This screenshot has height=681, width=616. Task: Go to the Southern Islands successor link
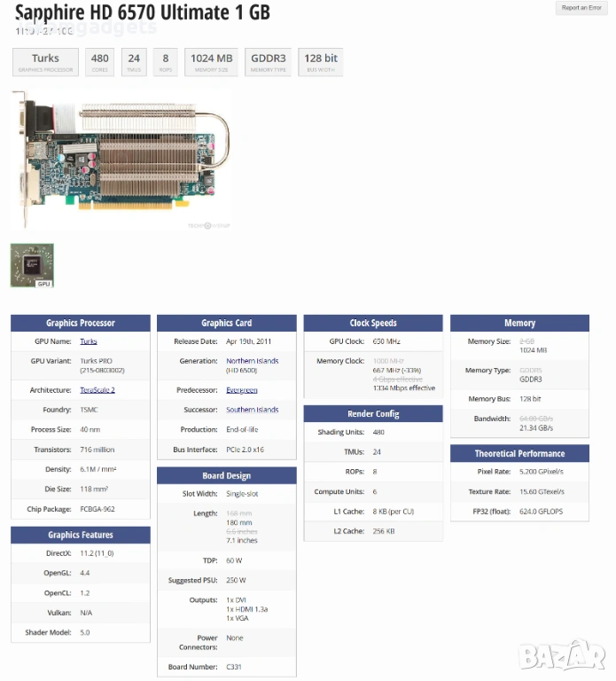[x=252, y=410]
